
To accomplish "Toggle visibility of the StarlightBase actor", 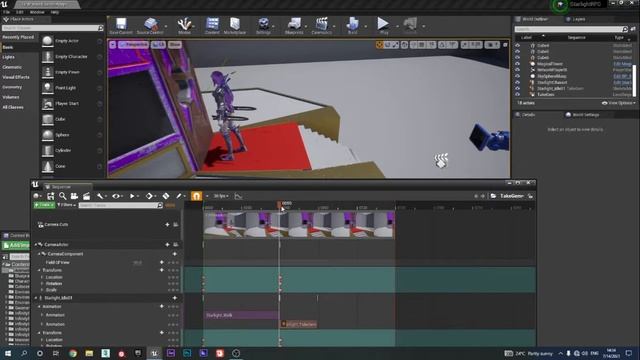I will coord(518,82).
